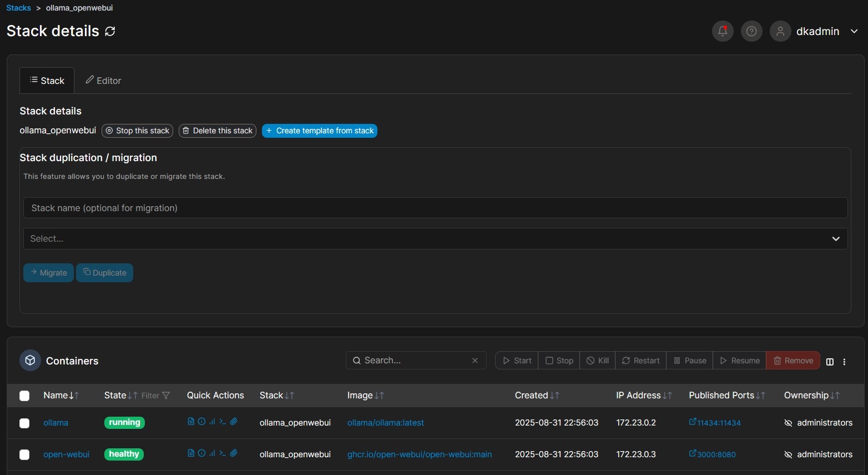The width and height of the screenshot is (868, 475).
Task: Refresh stack details with the reload icon
Action: [x=110, y=31]
